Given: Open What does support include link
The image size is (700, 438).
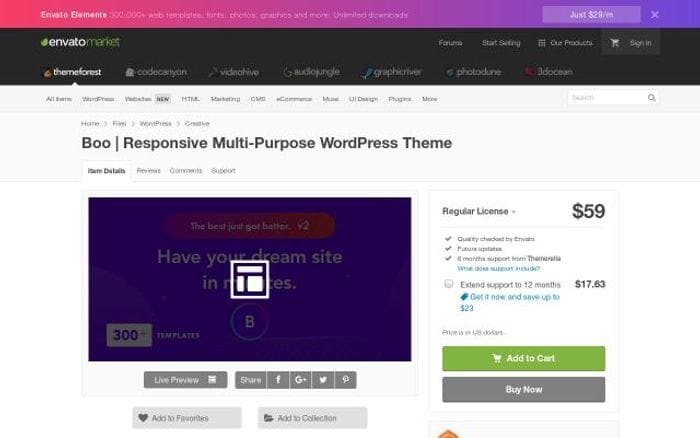Looking at the screenshot, I should point(498,268).
